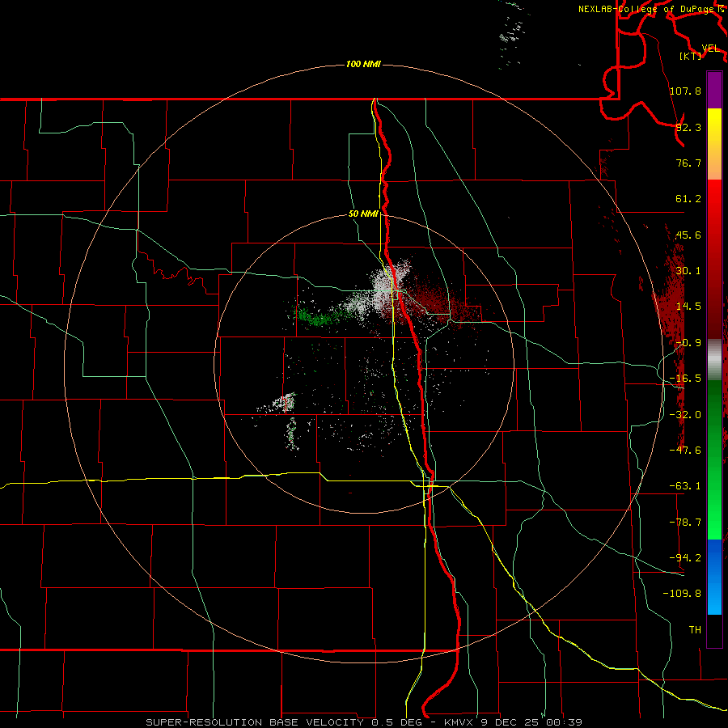This screenshot has width=728, height=728.
Task: Click the 100 NMI range ring label
Action: [x=363, y=64]
